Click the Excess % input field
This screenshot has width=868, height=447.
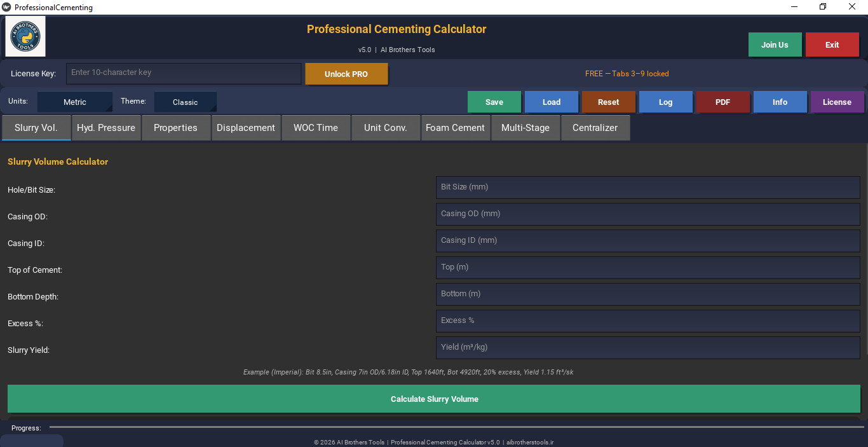click(648, 321)
